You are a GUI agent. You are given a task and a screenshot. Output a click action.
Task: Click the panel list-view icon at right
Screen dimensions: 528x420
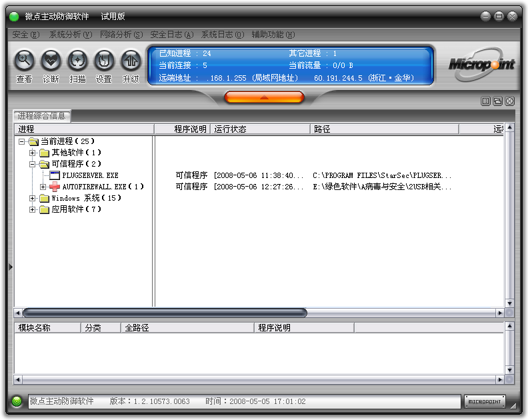point(485,101)
